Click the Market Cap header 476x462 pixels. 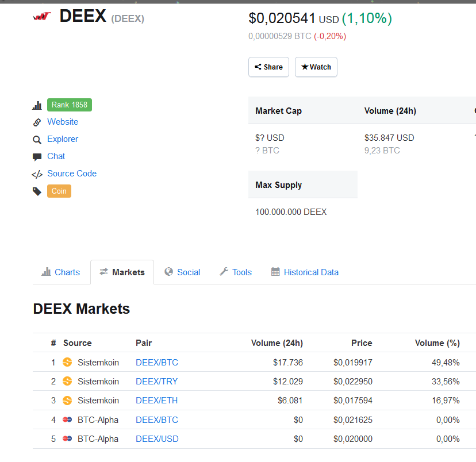pyautogui.click(x=278, y=111)
